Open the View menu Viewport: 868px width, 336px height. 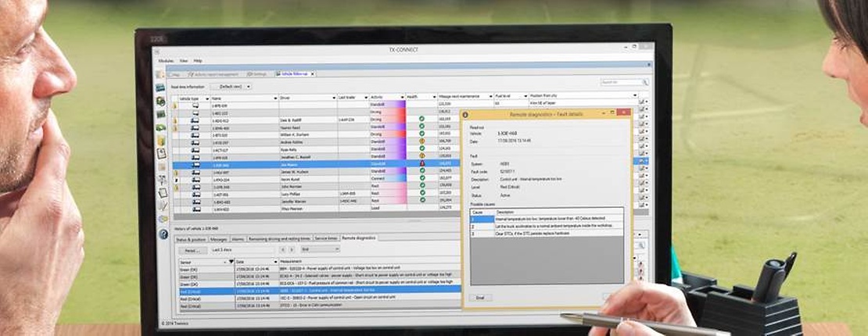tap(183, 61)
